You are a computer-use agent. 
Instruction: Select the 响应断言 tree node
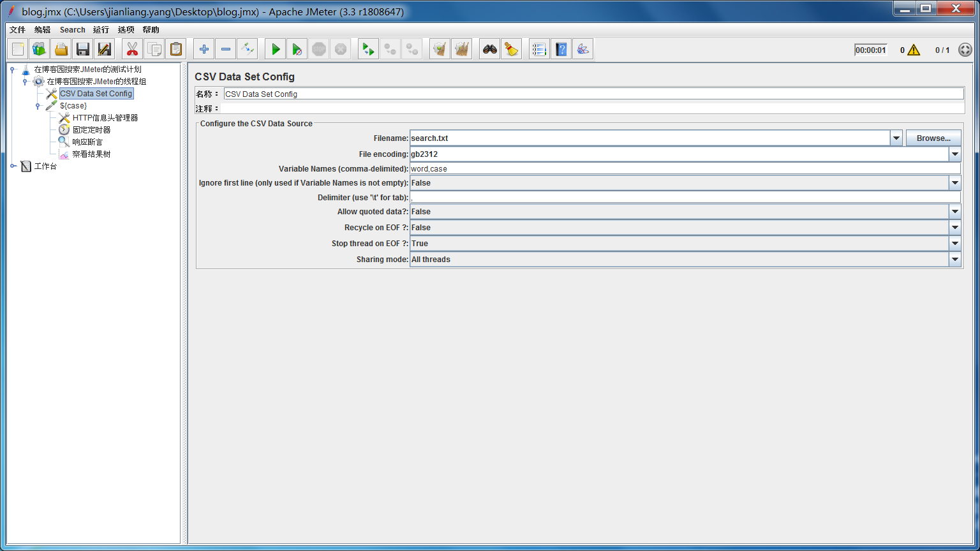pyautogui.click(x=87, y=142)
